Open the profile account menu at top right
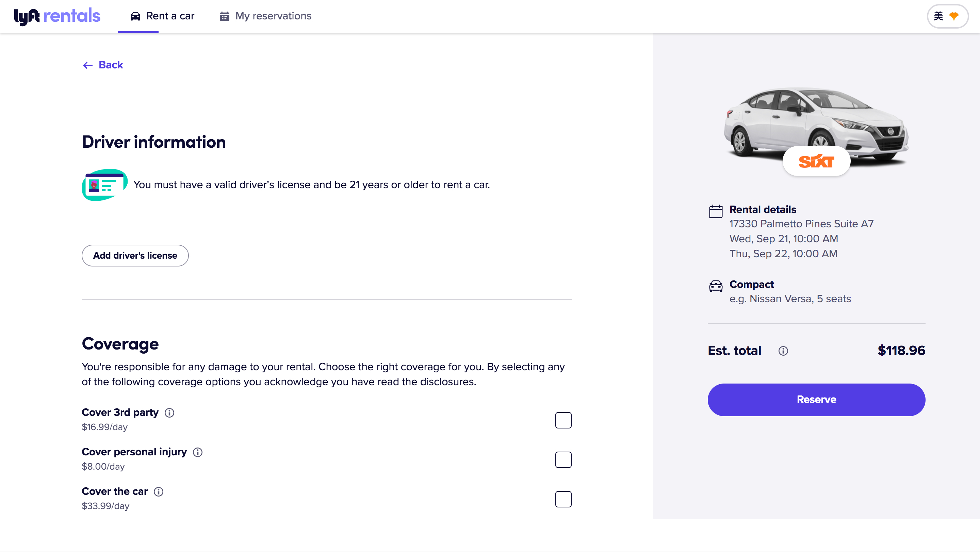980x552 pixels. (947, 16)
